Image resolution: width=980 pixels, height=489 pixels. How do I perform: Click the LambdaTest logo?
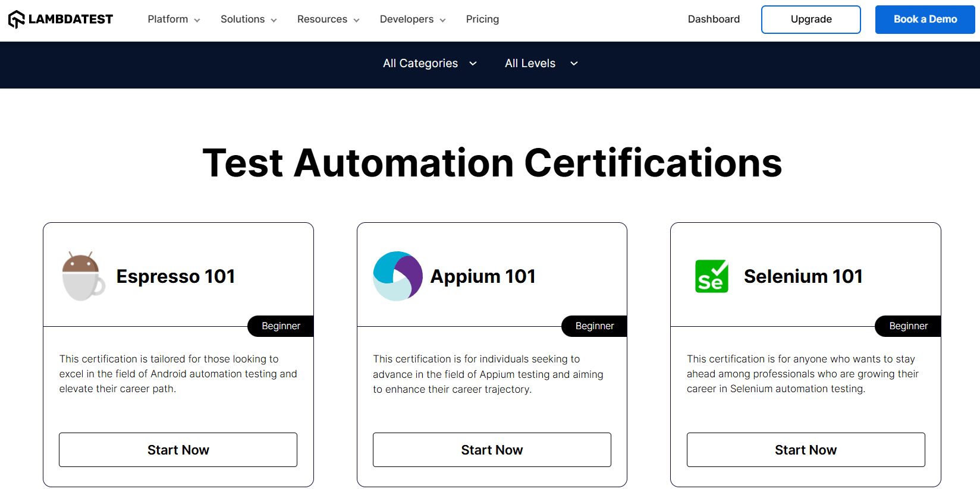click(x=61, y=19)
